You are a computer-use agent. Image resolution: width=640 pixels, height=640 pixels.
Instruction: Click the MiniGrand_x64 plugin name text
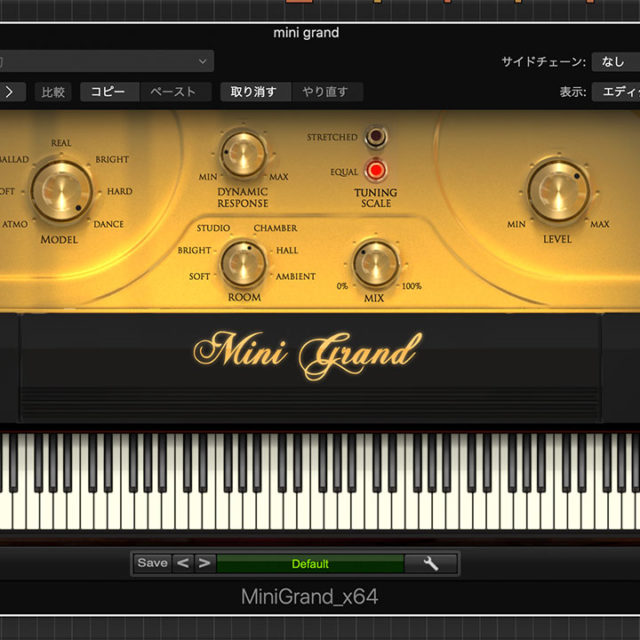[x=309, y=597]
